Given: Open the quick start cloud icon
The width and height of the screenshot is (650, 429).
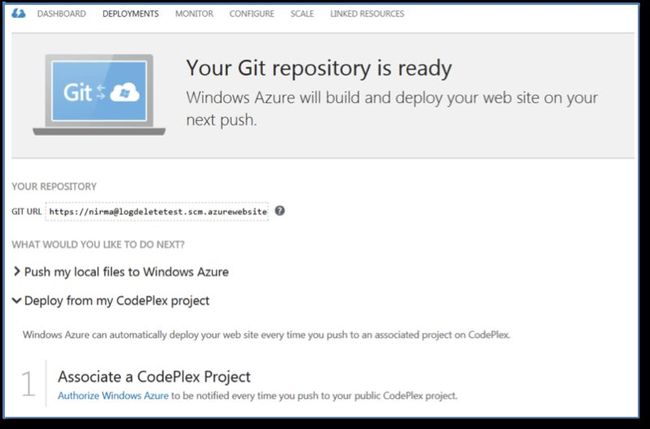Looking at the screenshot, I should (x=19, y=14).
